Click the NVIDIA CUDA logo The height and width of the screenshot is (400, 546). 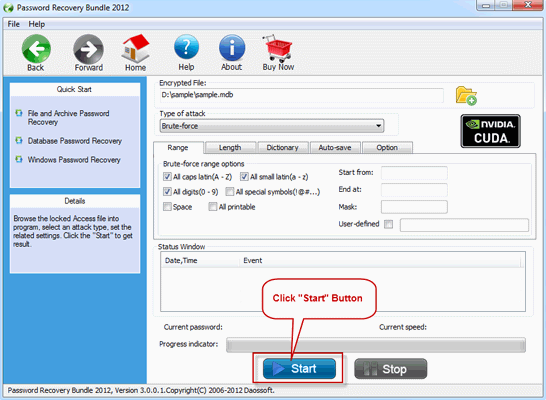coord(490,131)
